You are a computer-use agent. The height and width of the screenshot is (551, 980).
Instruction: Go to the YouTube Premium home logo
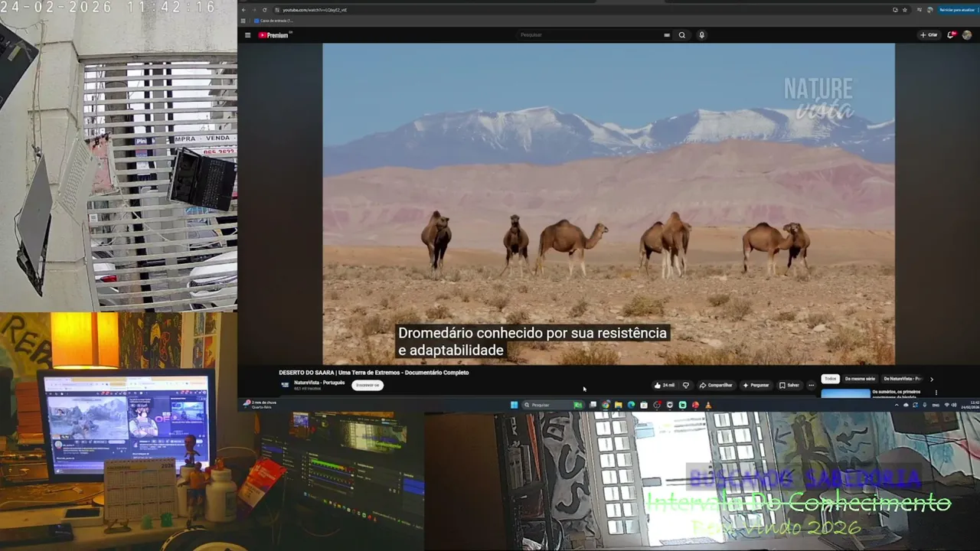tap(274, 35)
